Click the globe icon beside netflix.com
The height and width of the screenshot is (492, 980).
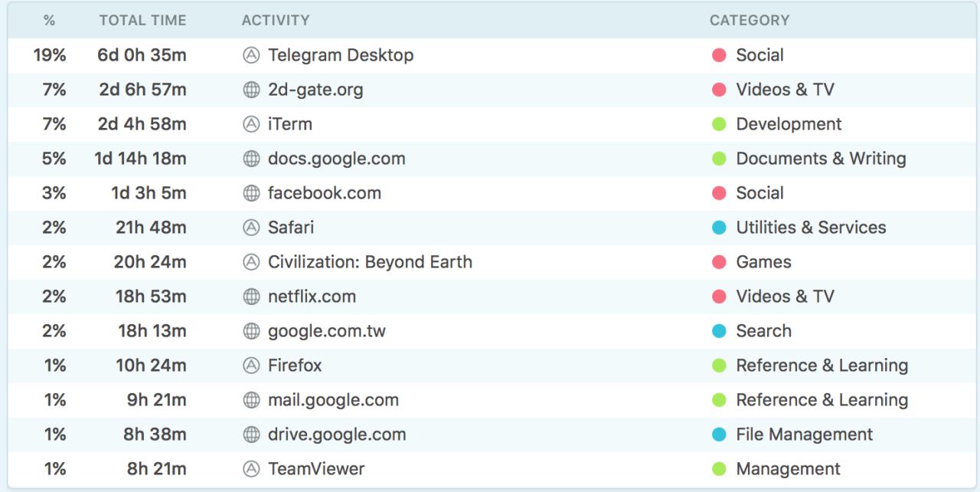click(251, 297)
